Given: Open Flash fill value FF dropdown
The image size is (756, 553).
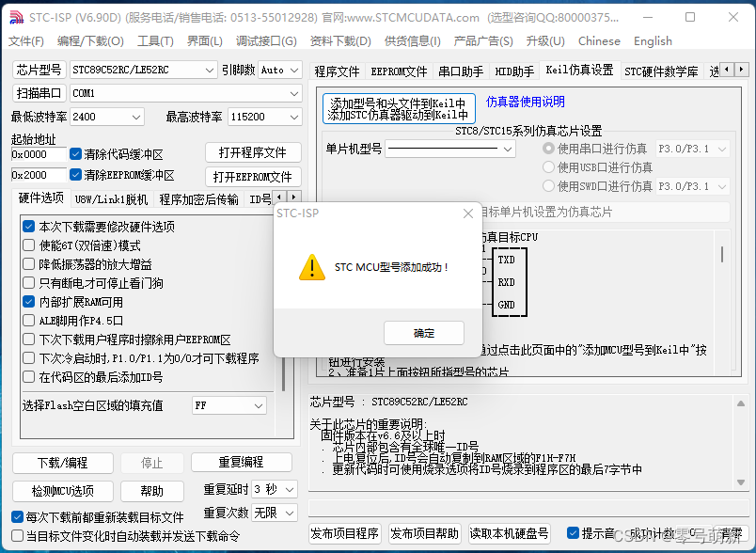Looking at the screenshot, I should click(x=229, y=405).
